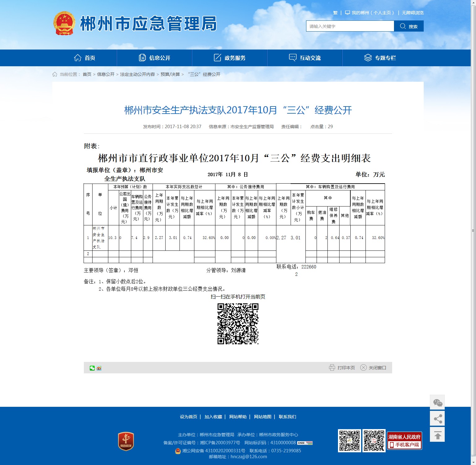This screenshot has height=465, width=476.
Task: Click the magnifier icon in search button
Action: point(403,26)
